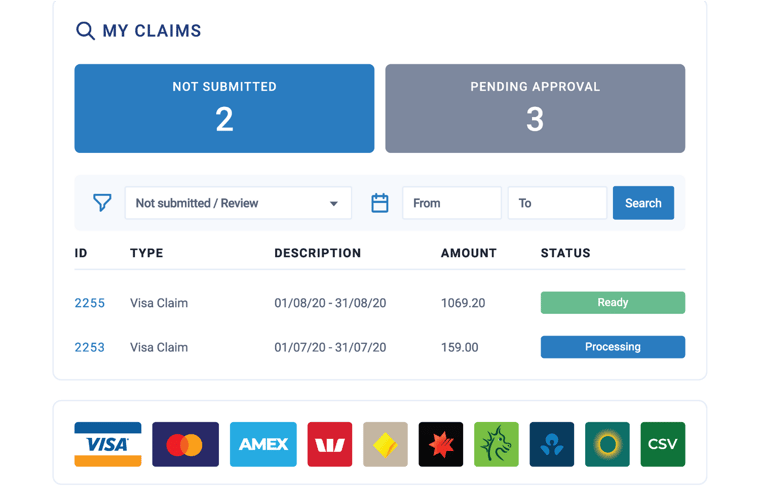Image resolution: width=760 pixels, height=488 pixels.
Task: Click the amount 159.00
Action: click(459, 347)
